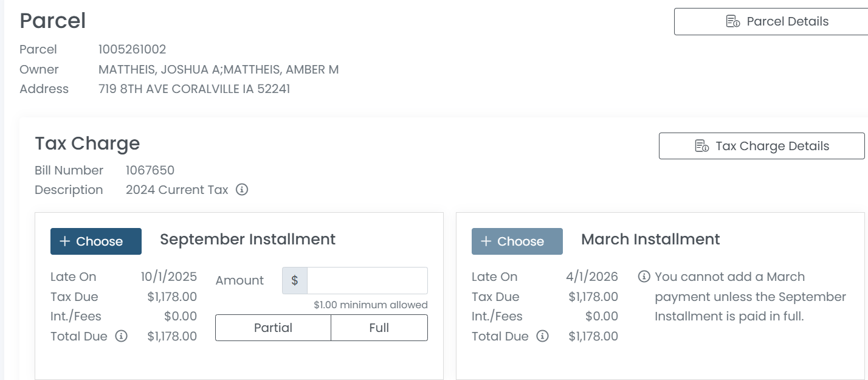
Task: Click bill number 1067650
Action: 150,170
